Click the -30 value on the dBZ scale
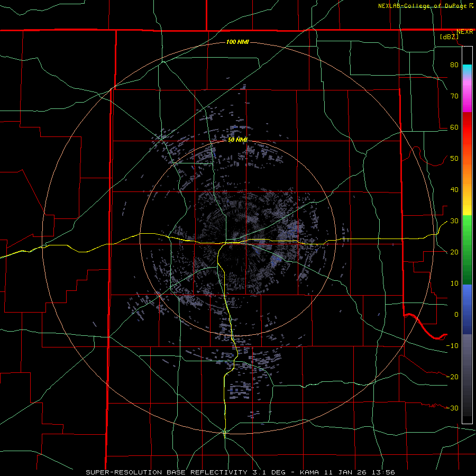The image size is (476, 476). coord(452,408)
